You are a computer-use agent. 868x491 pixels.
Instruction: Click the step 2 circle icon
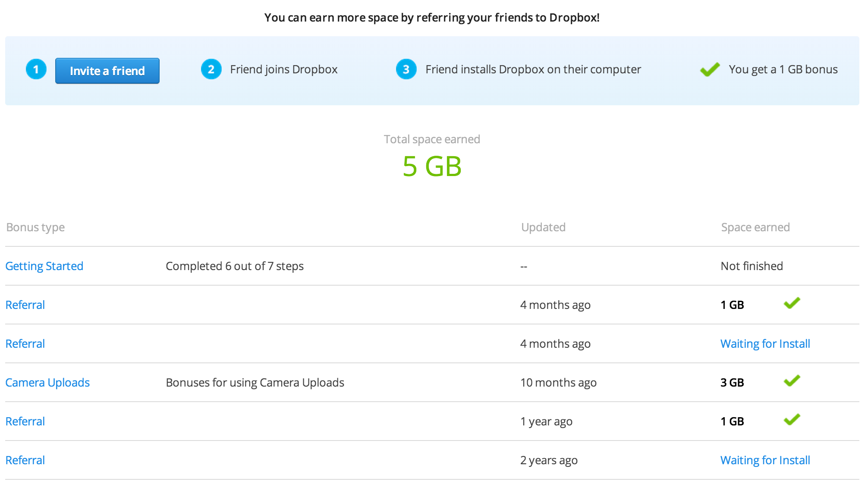(211, 69)
